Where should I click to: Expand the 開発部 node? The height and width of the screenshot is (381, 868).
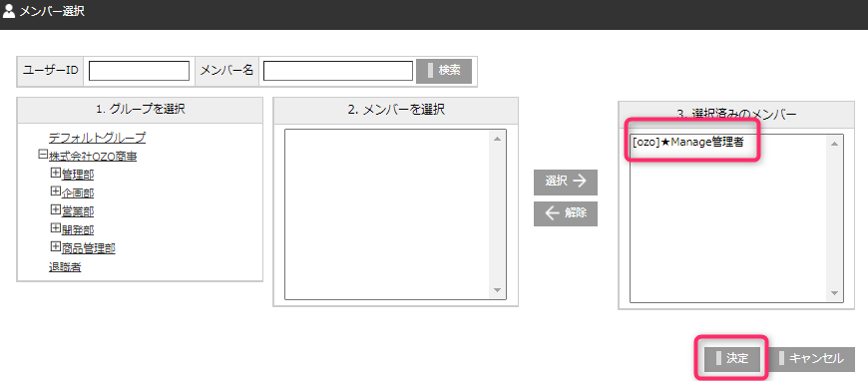point(55,227)
